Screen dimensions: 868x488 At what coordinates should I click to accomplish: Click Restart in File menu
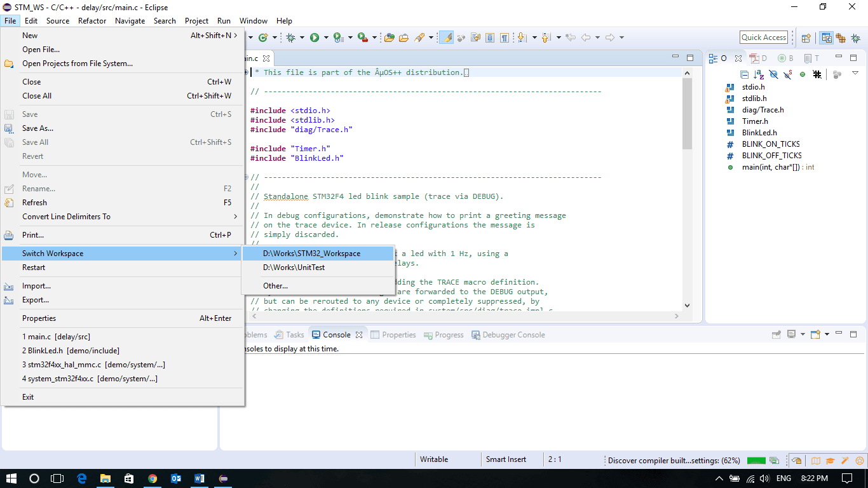coord(123,268)
